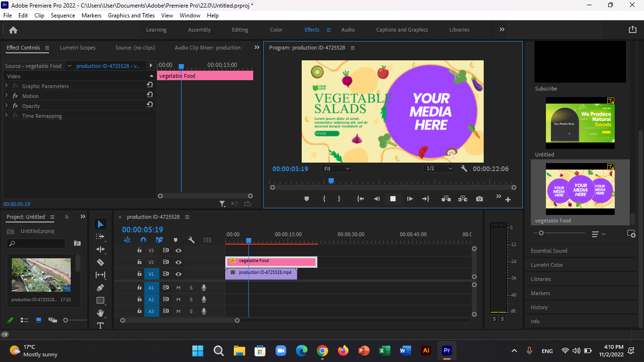Open the Essential Sound panel

coord(549,251)
